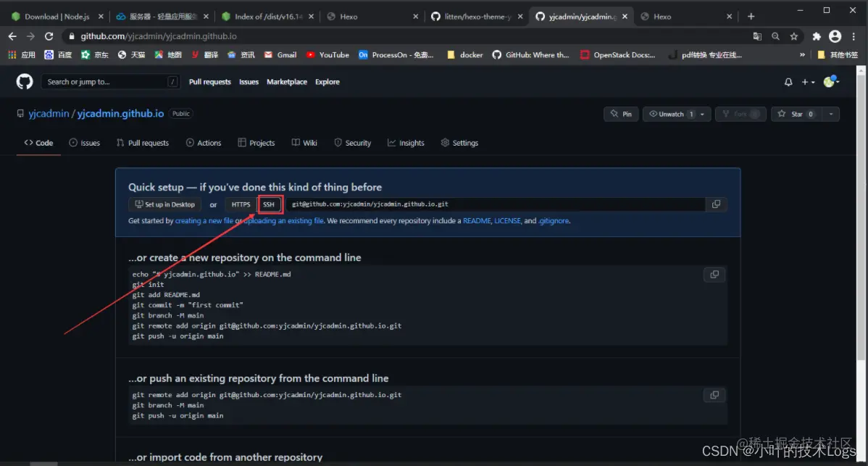
Task: Open user avatar menu
Action: 831,81
